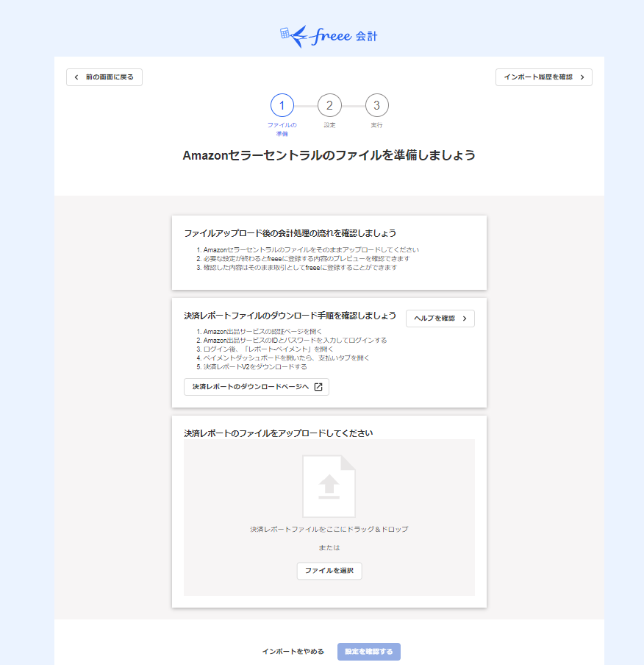This screenshot has width=644, height=665.
Task: Click the freee 会計 logo
Action: point(329,37)
